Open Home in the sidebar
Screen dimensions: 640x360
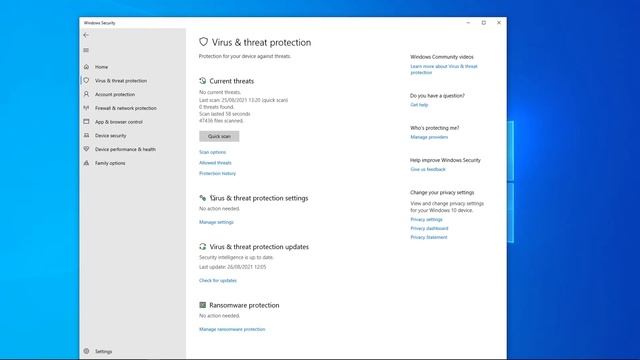pyautogui.click(x=102, y=67)
